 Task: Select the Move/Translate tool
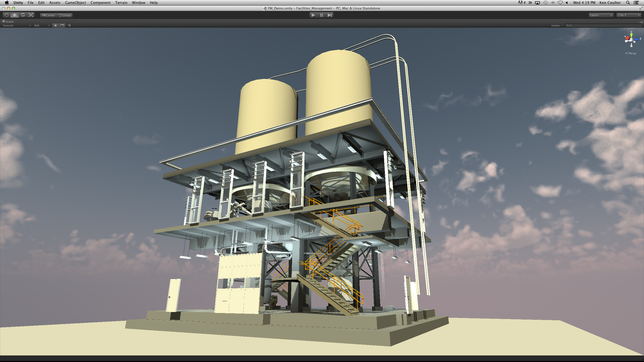point(15,15)
